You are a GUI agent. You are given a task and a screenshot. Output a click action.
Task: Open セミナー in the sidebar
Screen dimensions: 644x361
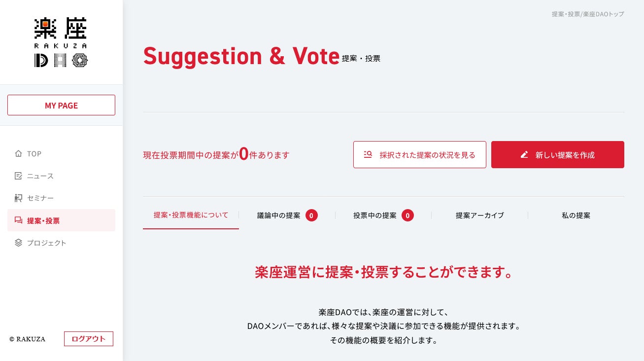(x=40, y=198)
